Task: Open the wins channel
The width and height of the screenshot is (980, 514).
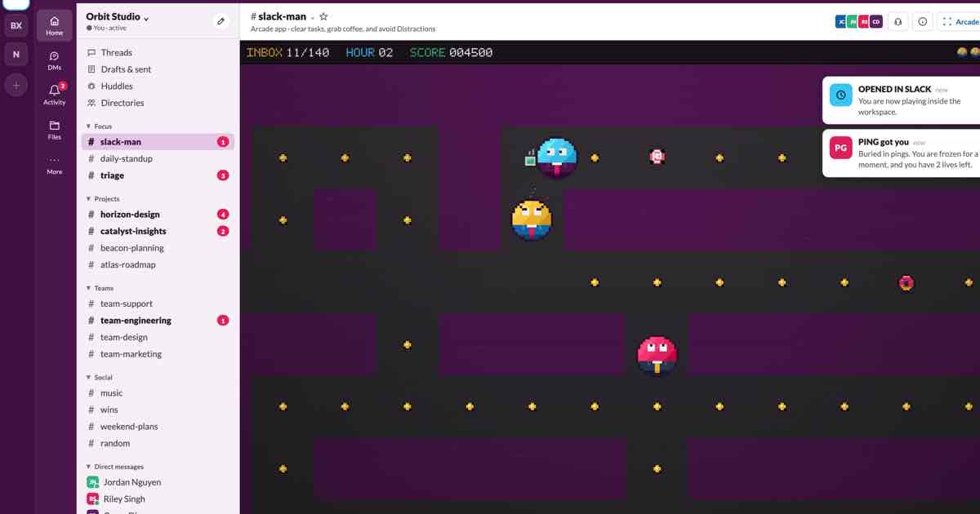Action: pos(158,410)
